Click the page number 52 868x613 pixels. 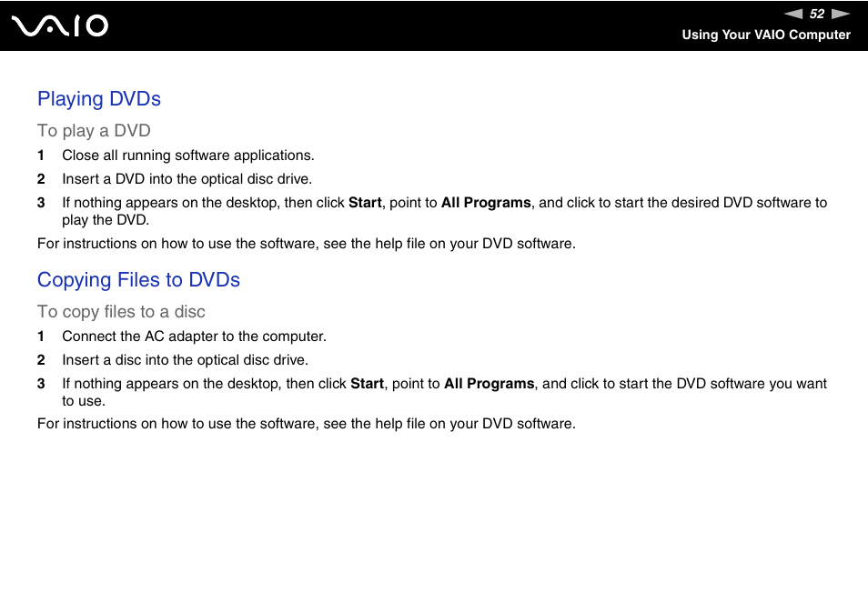click(817, 14)
